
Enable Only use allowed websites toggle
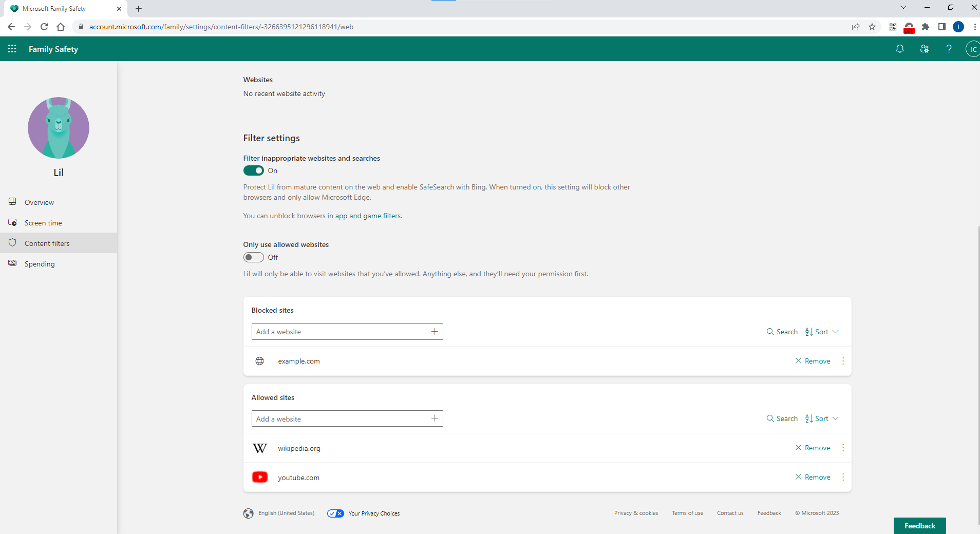253,257
